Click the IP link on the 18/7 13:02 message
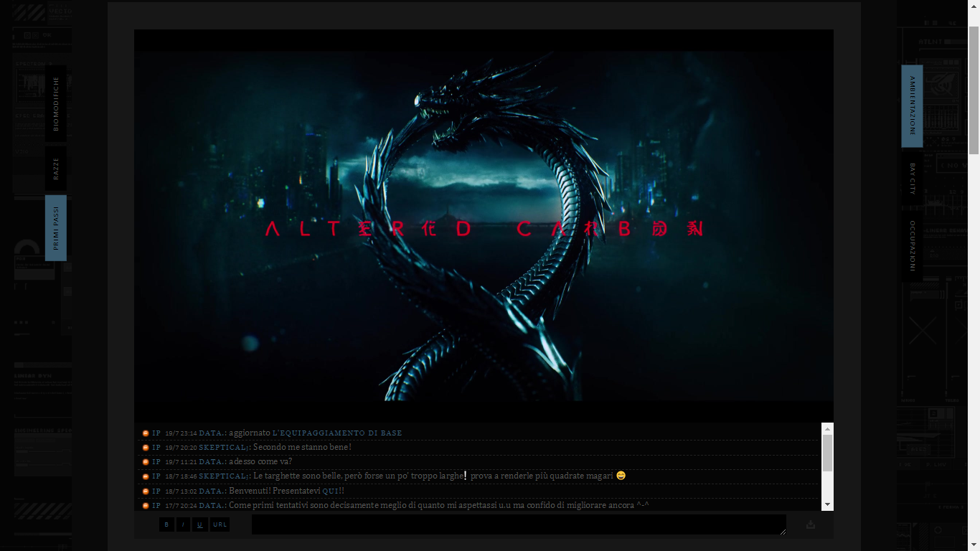 (x=156, y=491)
